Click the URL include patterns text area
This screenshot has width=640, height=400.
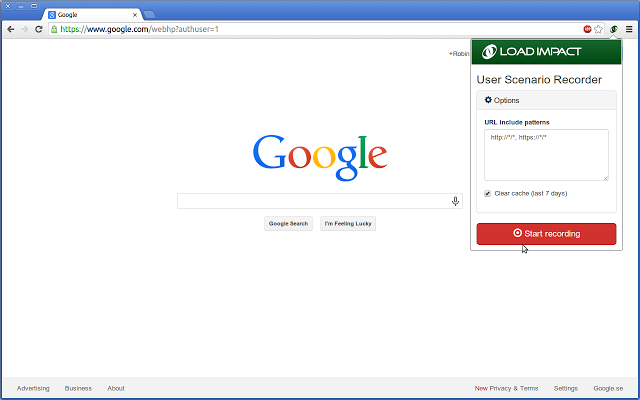coord(546,155)
